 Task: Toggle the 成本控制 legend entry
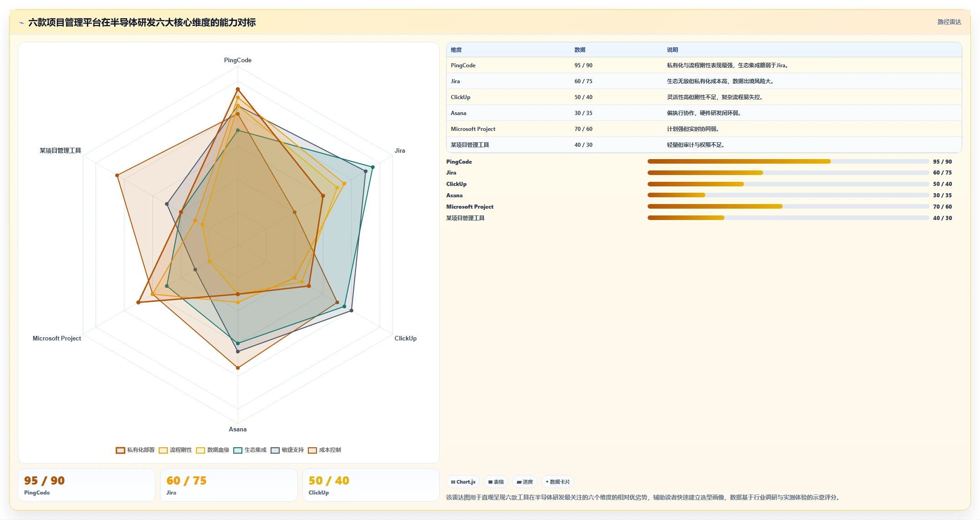click(x=325, y=450)
